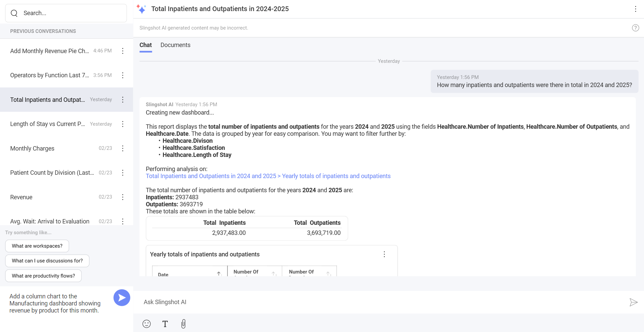Click the search magnifier icon
This screenshot has width=644, height=332.
click(x=14, y=13)
